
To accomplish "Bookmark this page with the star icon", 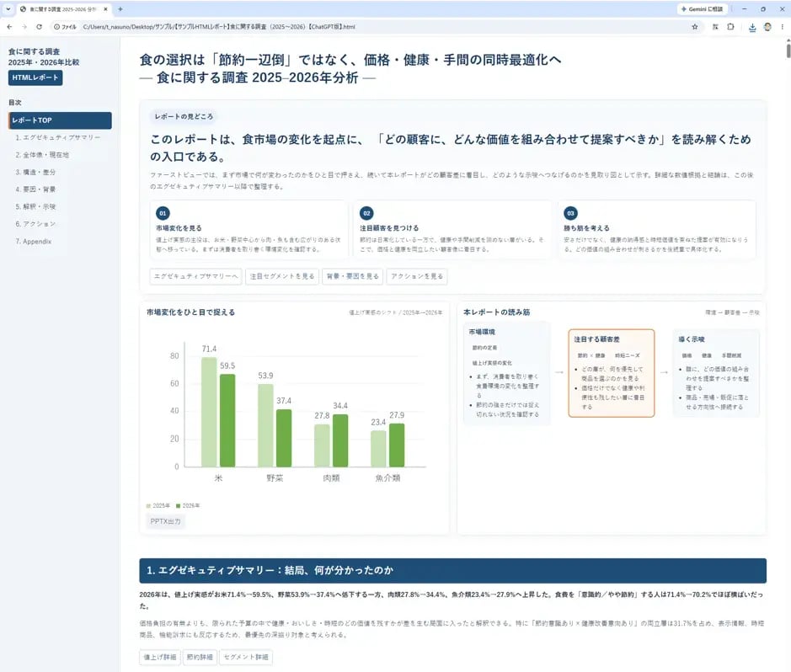I will (x=695, y=27).
